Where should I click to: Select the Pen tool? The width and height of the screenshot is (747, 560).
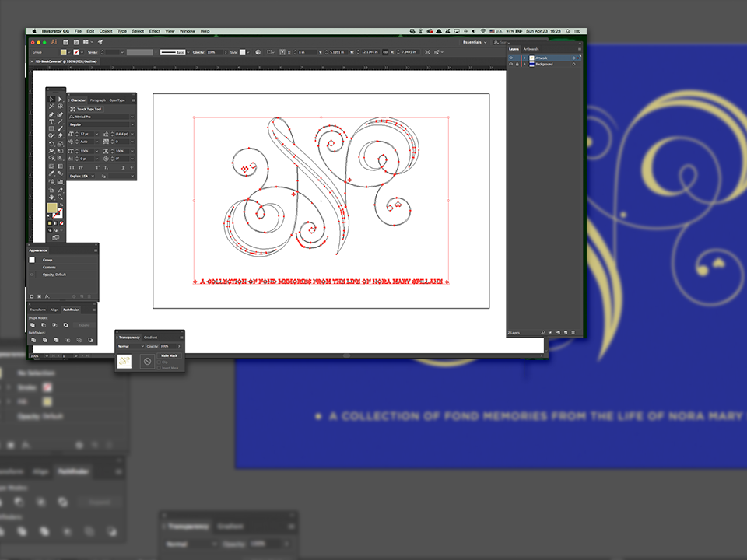(x=51, y=114)
